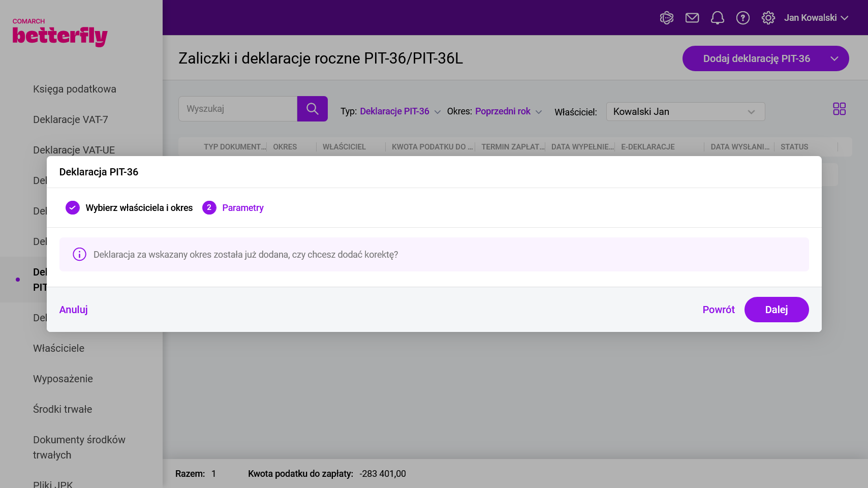Click the chat assistant icon in header

tap(666, 18)
